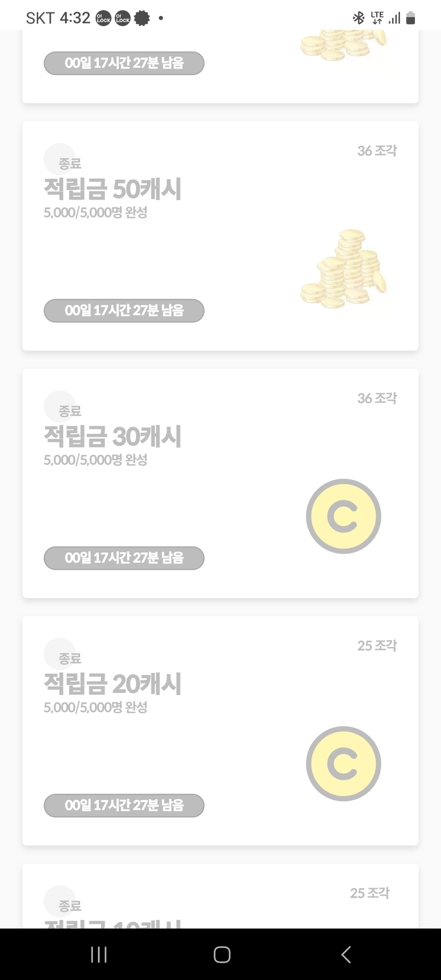Tap the C coin icon in the 20캐시 card
The image size is (441, 980).
coord(343,764)
